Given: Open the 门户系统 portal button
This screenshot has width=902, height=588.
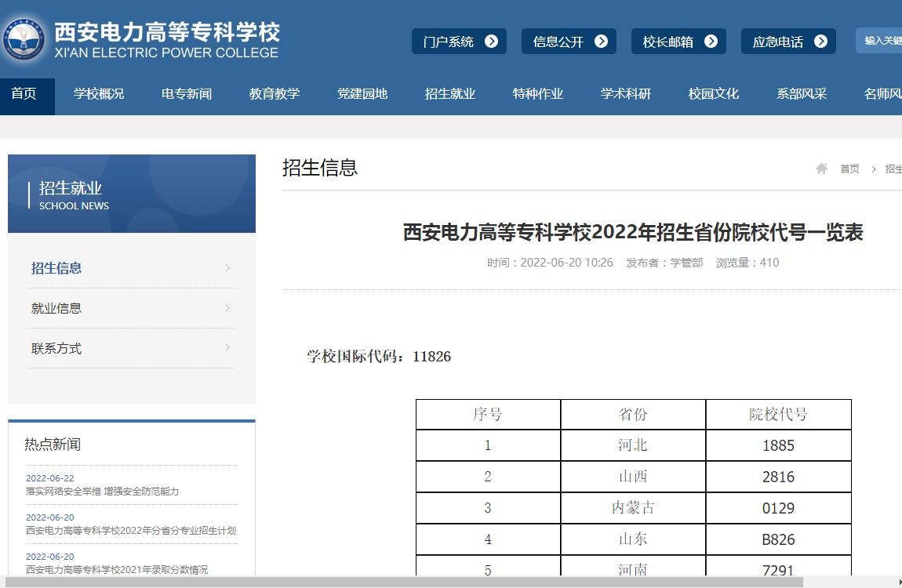Looking at the screenshot, I should pyautogui.click(x=459, y=42).
